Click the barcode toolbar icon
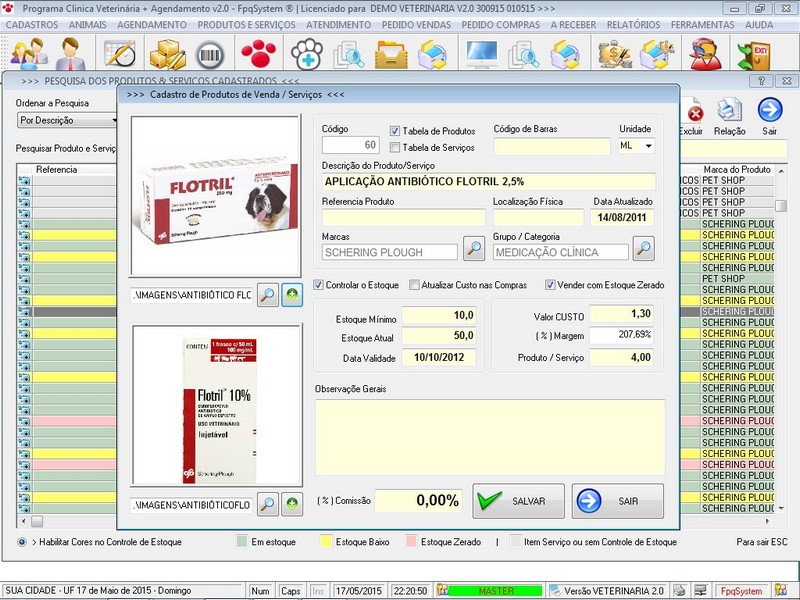The width and height of the screenshot is (800, 600). point(210,55)
